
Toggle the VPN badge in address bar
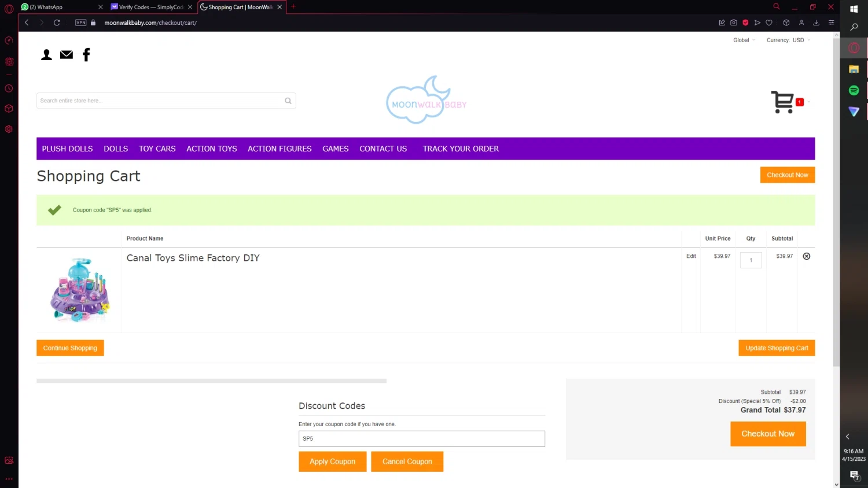[81, 23]
